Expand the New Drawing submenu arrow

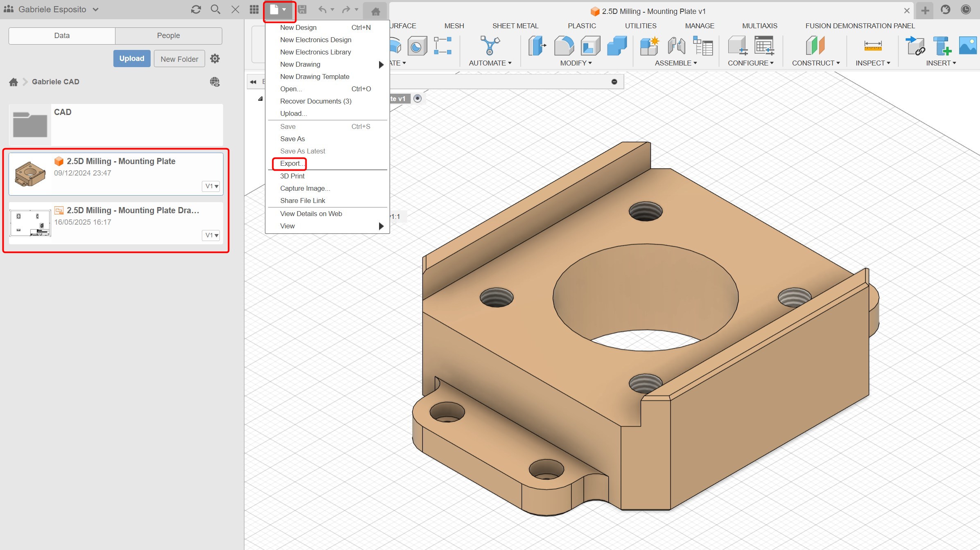(381, 64)
